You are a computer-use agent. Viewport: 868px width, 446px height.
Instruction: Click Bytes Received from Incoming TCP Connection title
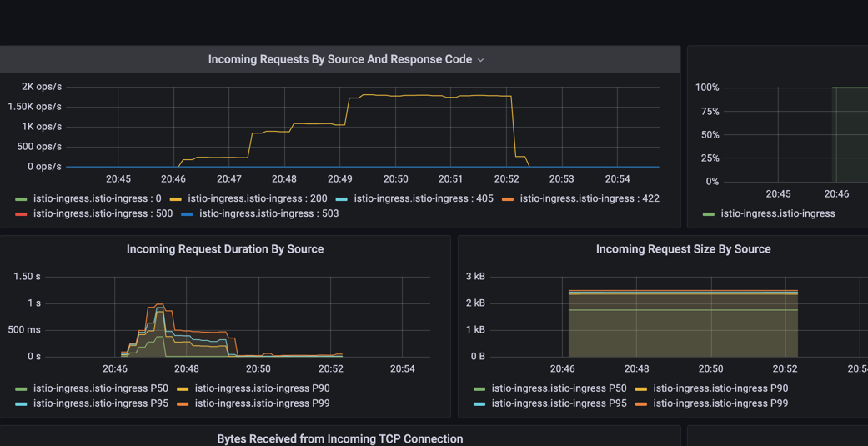(340, 439)
